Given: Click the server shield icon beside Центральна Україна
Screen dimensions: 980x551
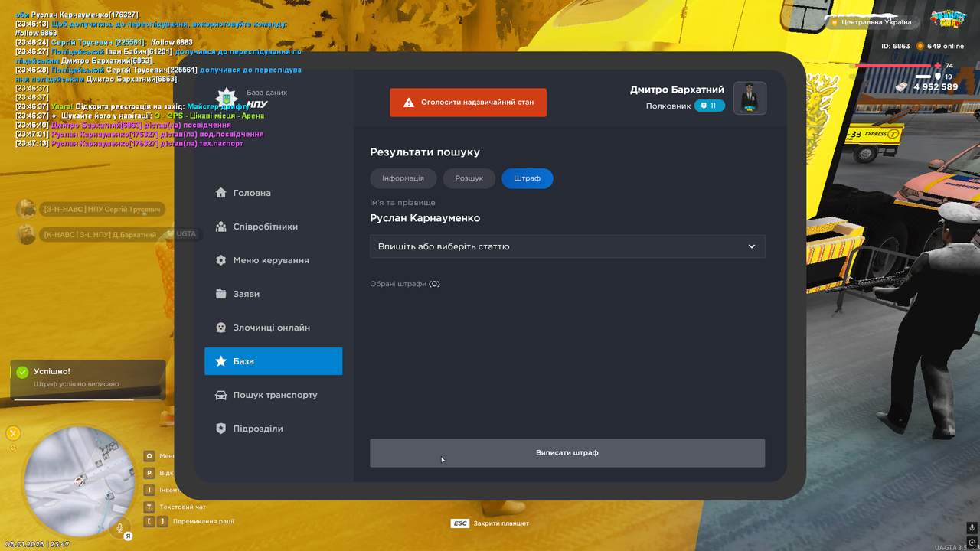Looking at the screenshot, I should click(x=835, y=22).
